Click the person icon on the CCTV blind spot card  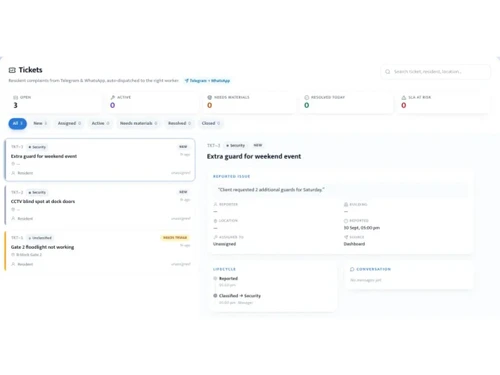pos(13,219)
